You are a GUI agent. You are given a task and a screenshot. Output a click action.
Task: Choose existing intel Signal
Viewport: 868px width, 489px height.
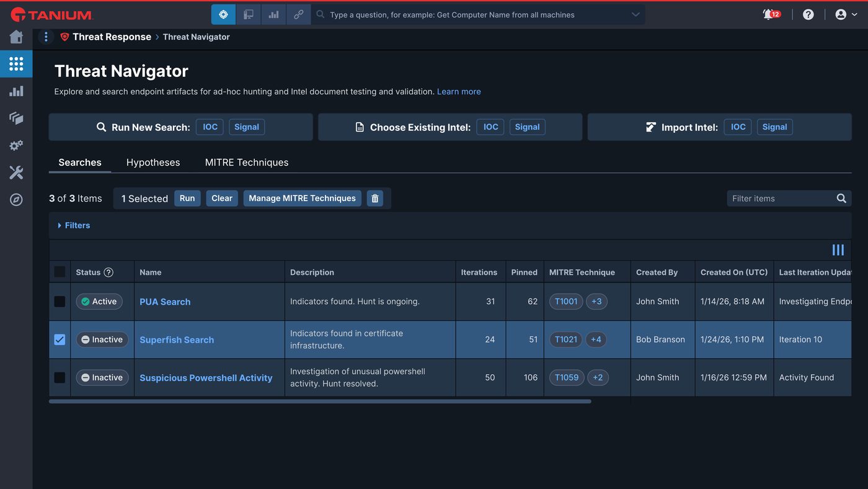pos(527,127)
